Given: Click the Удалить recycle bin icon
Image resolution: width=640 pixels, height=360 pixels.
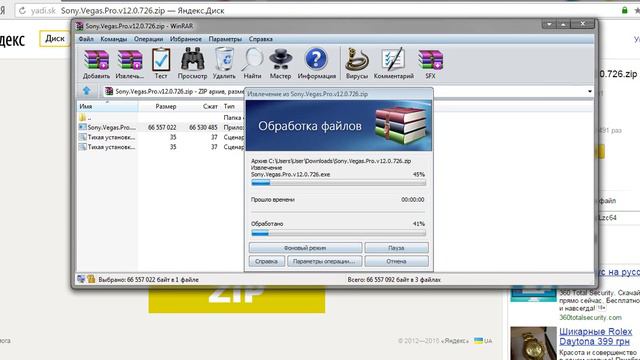Looking at the screenshot, I should [224, 64].
